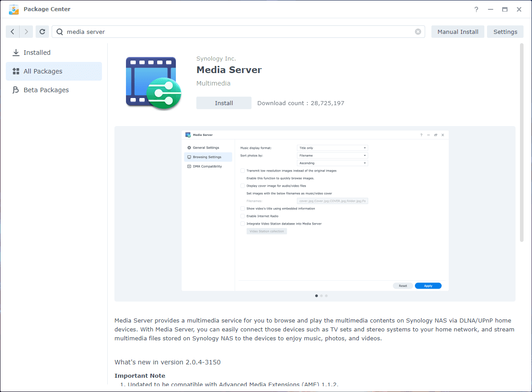The width and height of the screenshot is (532, 392).
Task: Show the third screenshot via carousel dot
Action: (326, 296)
